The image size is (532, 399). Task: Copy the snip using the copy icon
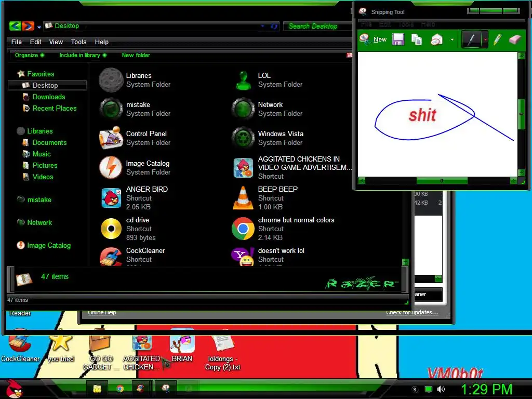(417, 39)
